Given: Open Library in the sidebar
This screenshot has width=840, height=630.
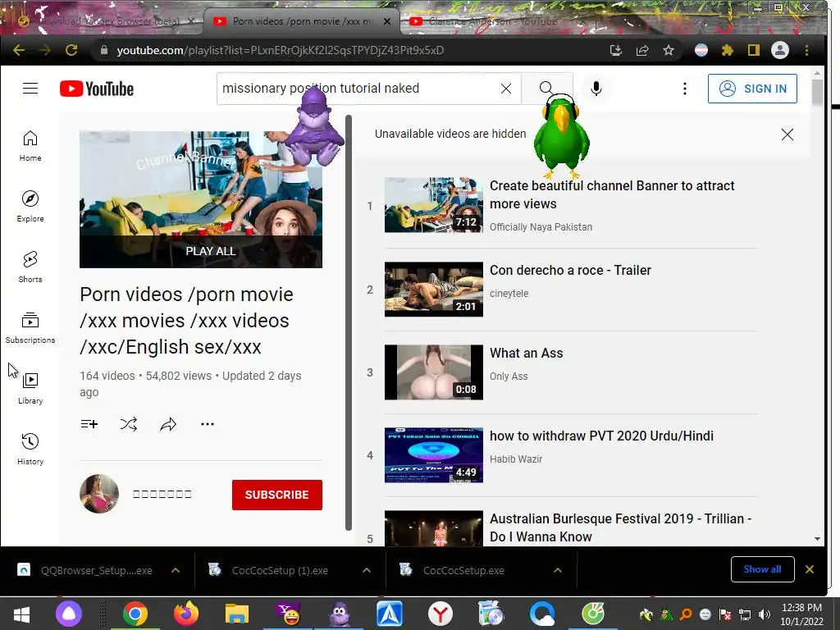Looking at the screenshot, I should pyautogui.click(x=30, y=388).
